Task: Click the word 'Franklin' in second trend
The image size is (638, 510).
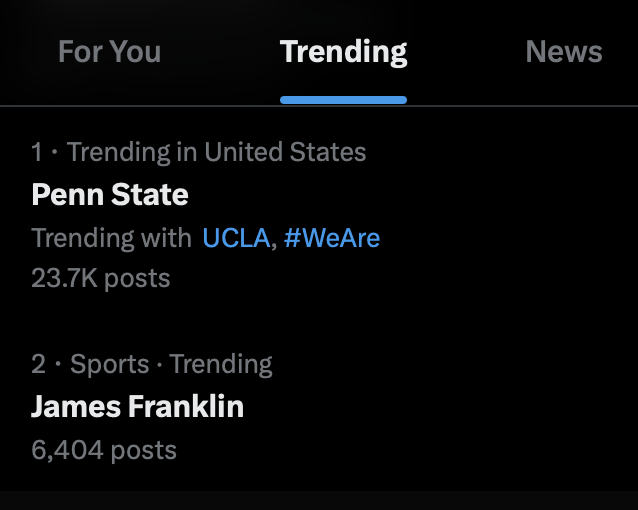Action: [190, 407]
